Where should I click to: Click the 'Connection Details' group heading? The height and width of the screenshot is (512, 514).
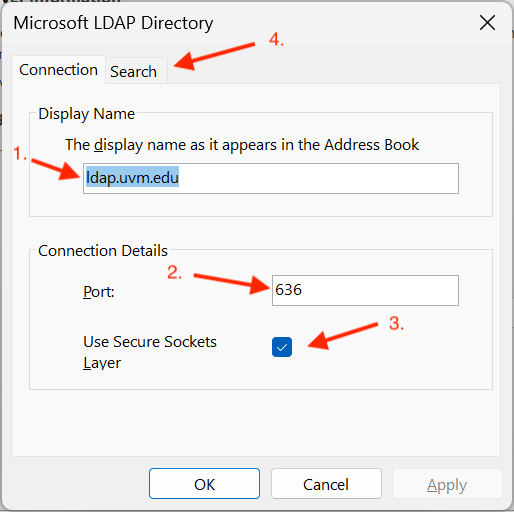point(103,251)
